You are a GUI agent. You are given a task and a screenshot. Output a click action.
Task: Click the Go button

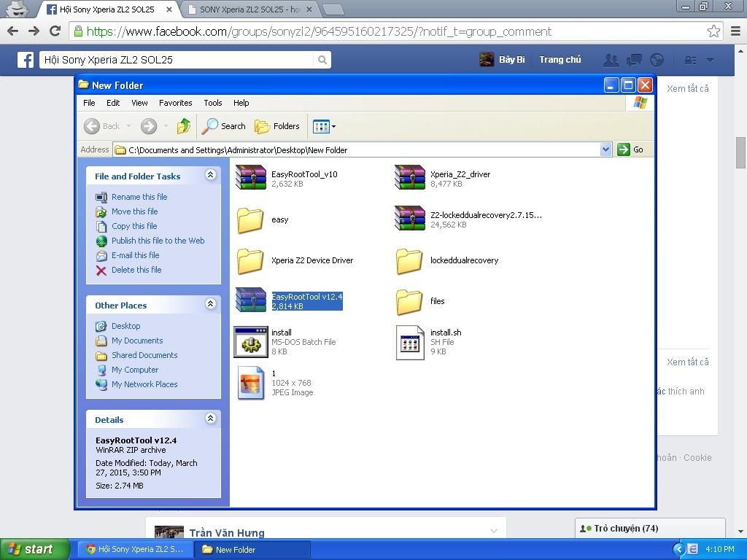pos(630,149)
